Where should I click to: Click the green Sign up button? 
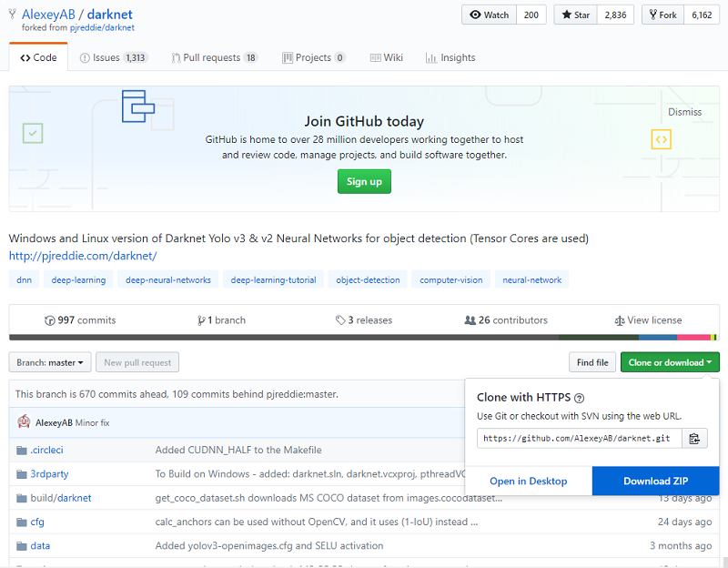tap(364, 181)
